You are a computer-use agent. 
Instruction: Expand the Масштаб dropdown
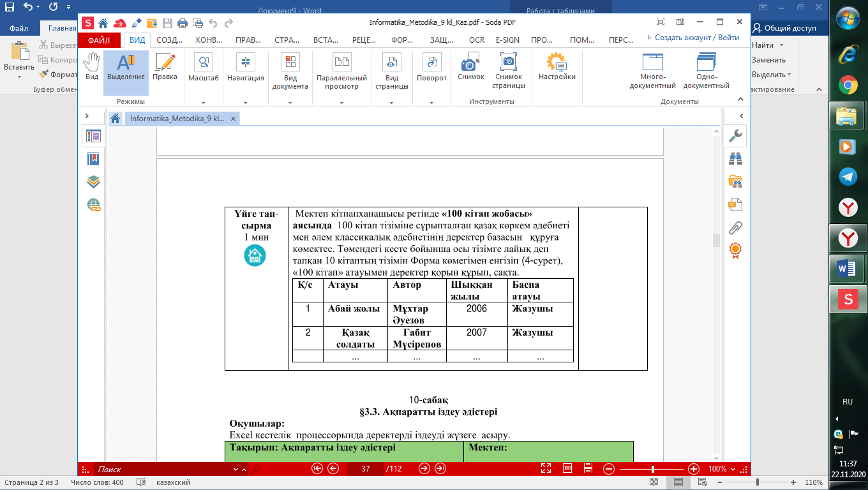(x=203, y=102)
